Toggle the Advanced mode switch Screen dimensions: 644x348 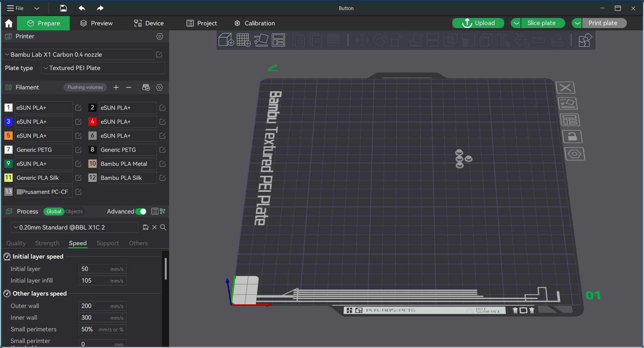pos(141,212)
